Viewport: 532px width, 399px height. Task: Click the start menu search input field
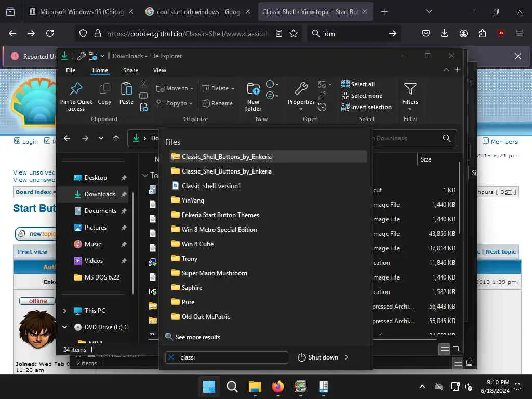[x=227, y=357]
